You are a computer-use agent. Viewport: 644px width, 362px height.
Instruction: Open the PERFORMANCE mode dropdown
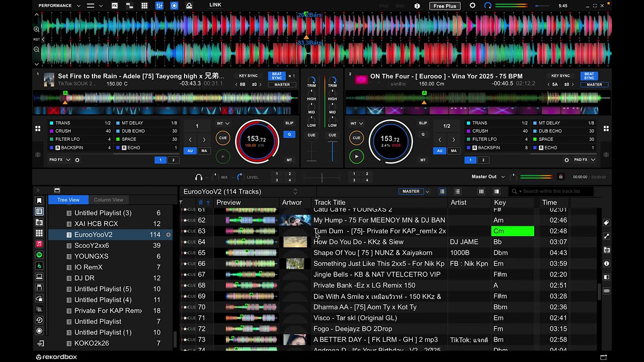coord(59,6)
